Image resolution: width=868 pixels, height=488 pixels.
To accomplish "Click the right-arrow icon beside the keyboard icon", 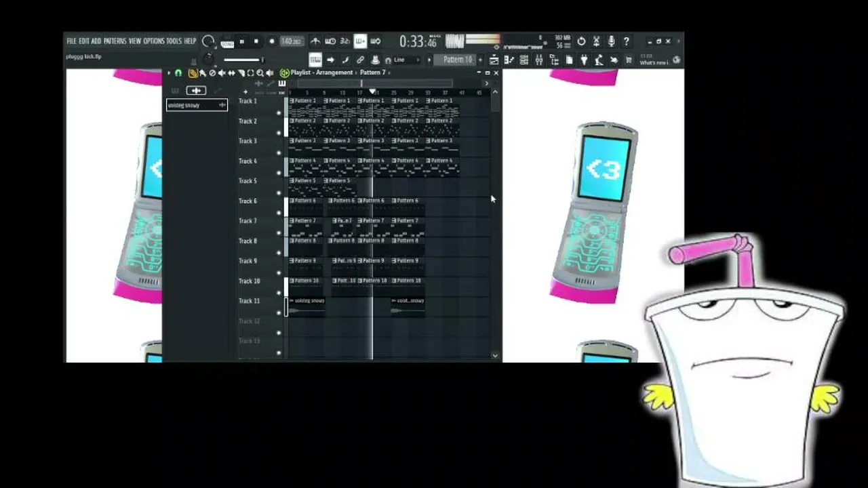I will (x=330, y=60).
